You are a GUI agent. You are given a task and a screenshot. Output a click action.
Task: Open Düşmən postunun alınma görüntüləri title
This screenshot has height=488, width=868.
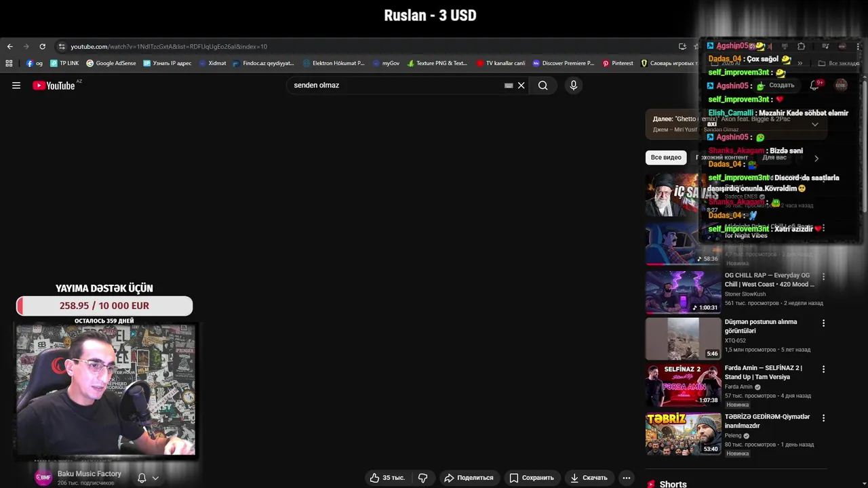[761, 326]
